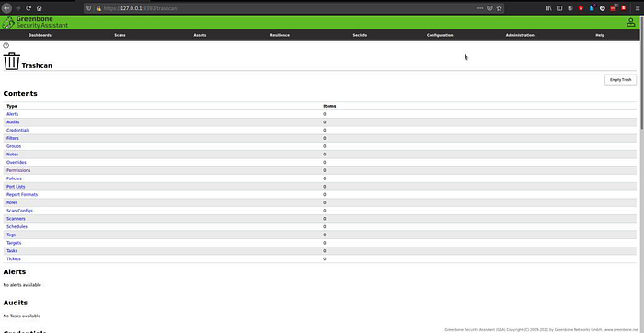
Task: Jump to Alerts in Contents table
Action: pos(12,114)
